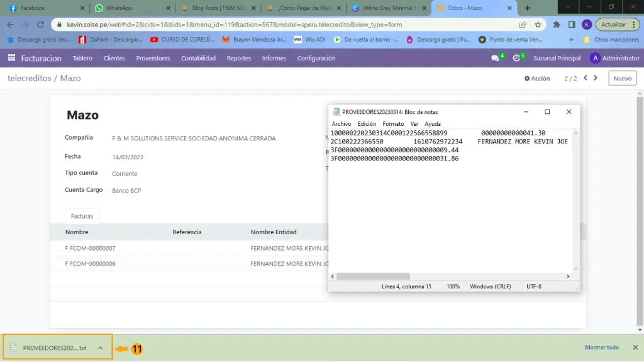The height and width of the screenshot is (362, 644).
Task: Open the Odoo apps grid menu
Action: [11, 58]
